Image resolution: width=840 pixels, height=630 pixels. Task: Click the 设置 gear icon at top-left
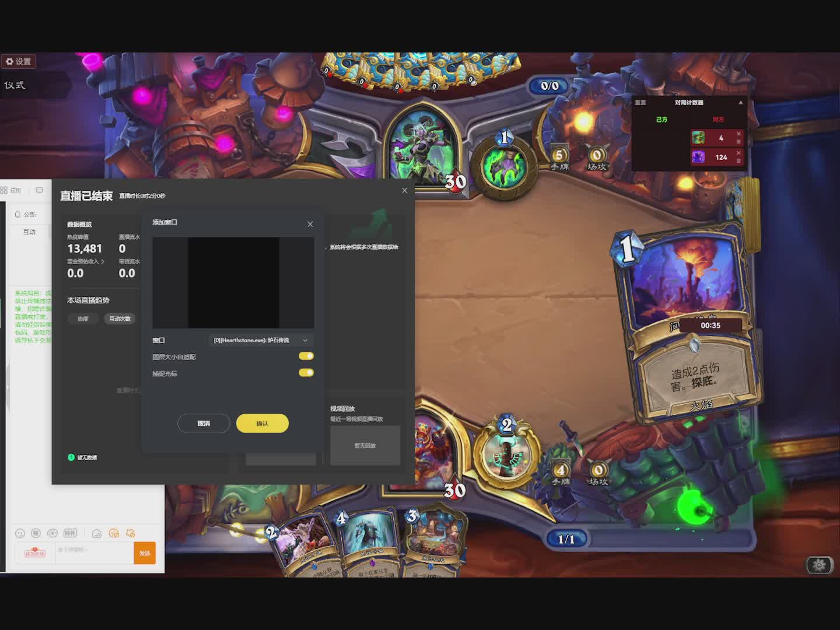[10, 61]
